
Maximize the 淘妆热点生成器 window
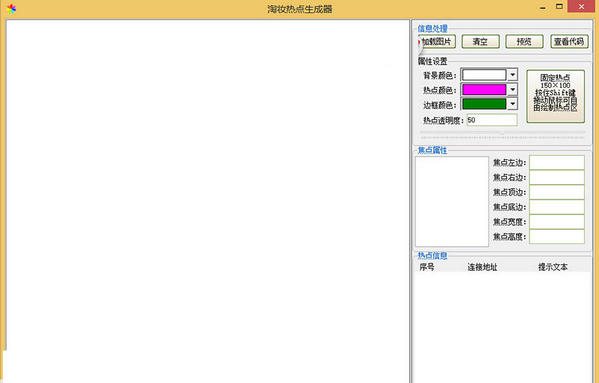click(x=559, y=6)
